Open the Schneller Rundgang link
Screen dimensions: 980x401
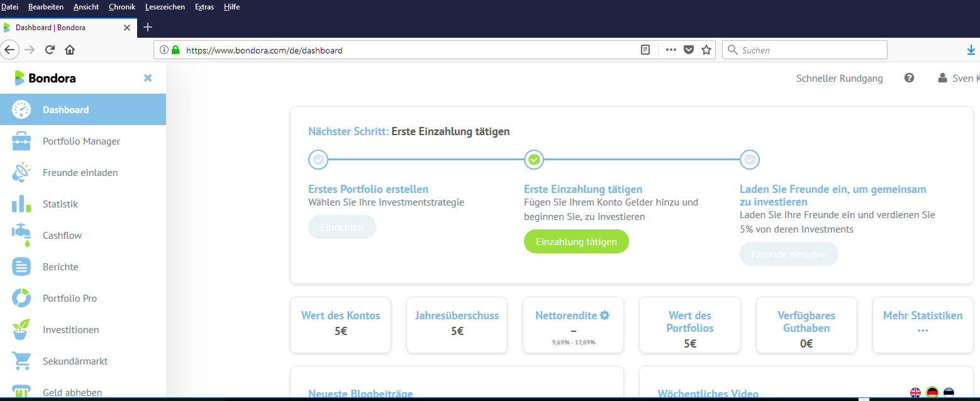(840, 79)
